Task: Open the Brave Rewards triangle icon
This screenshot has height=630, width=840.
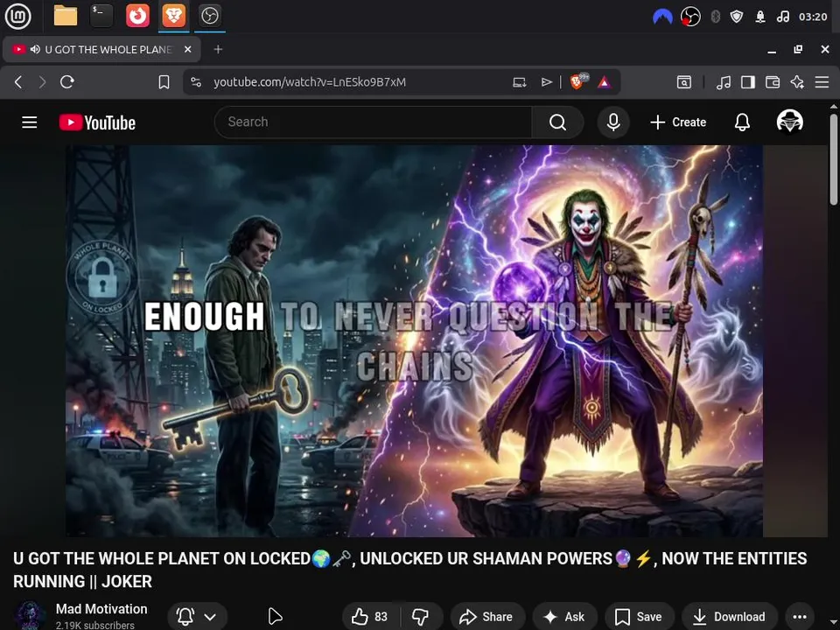Action: click(605, 82)
